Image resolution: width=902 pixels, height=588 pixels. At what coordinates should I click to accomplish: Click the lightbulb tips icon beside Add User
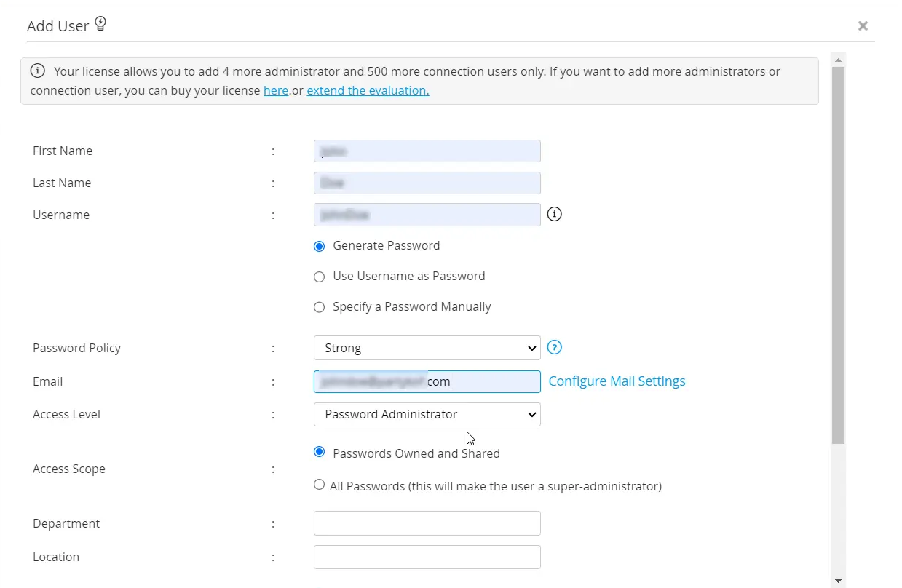click(100, 24)
